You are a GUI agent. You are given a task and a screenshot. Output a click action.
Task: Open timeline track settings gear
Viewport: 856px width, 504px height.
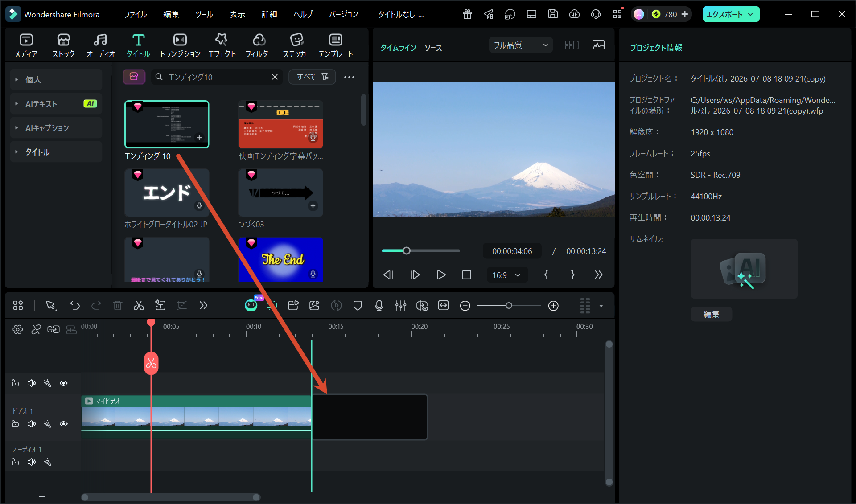point(18,329)
